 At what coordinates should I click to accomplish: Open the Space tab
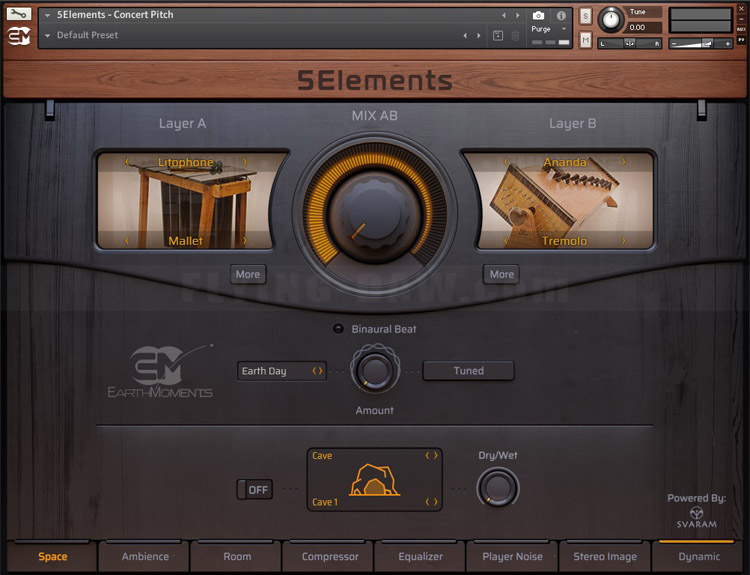pyautogui.click(x=53, y=556)
